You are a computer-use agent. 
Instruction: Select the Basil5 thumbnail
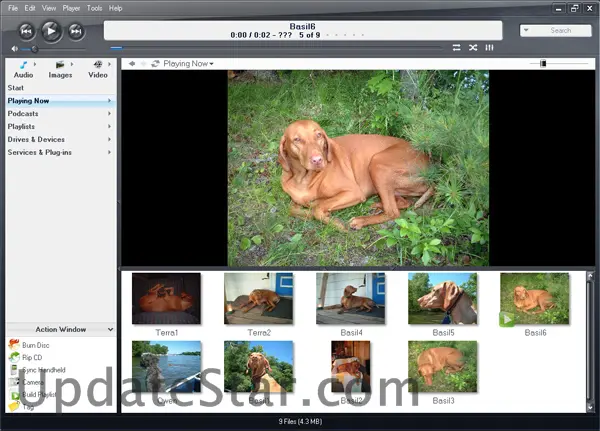pyautogui.click(x=442, y=298)
